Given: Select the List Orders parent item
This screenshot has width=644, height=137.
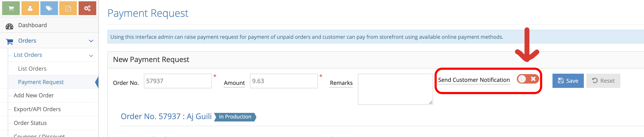Looking at the screenshot, I should (x=28, y=55).
